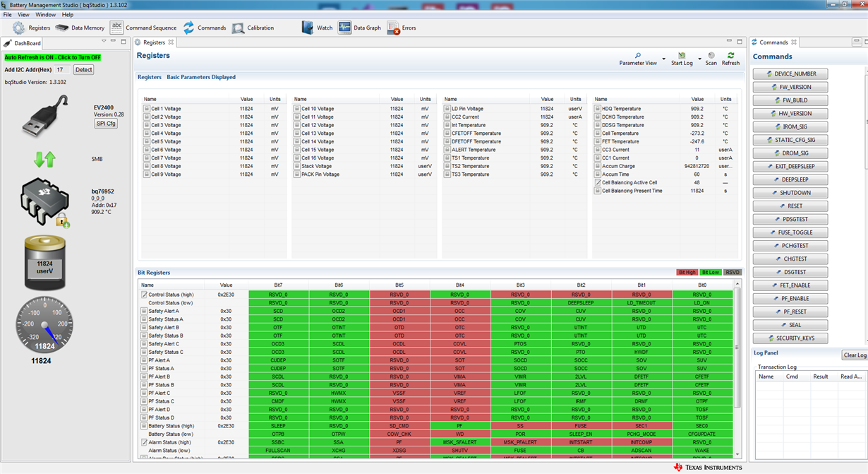Open the View menu

[23, 14]
